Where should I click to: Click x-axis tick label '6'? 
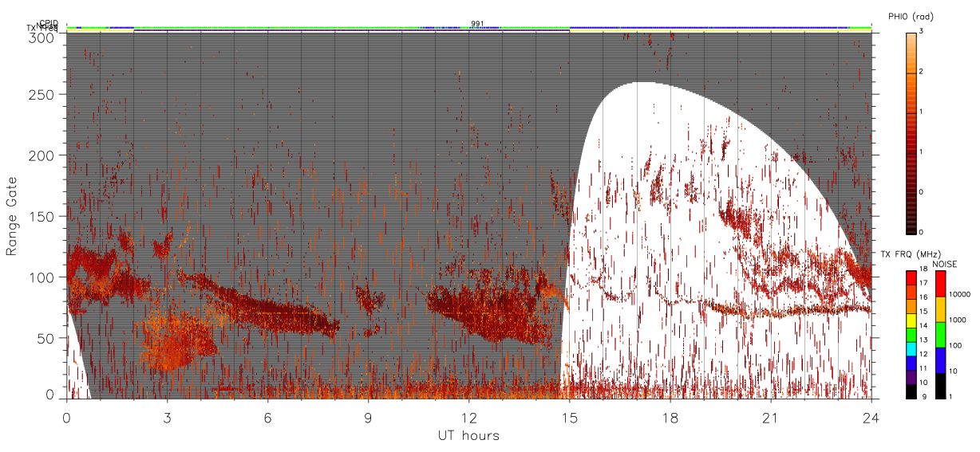267,418
